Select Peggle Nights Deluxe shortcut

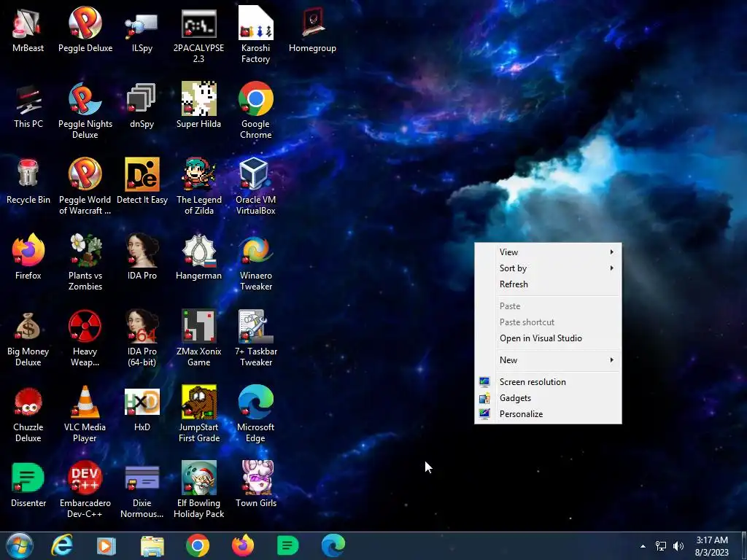click(85, 111)
